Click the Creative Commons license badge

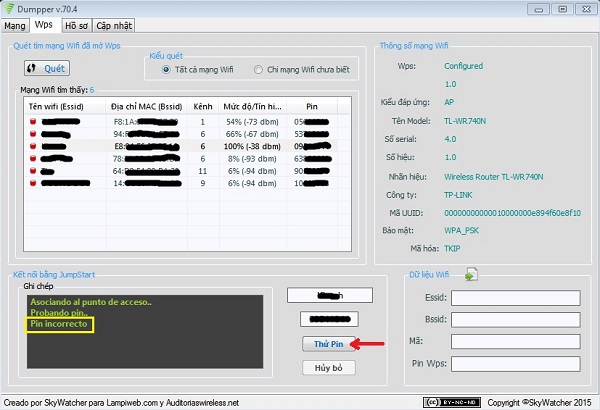click(445, 402)
